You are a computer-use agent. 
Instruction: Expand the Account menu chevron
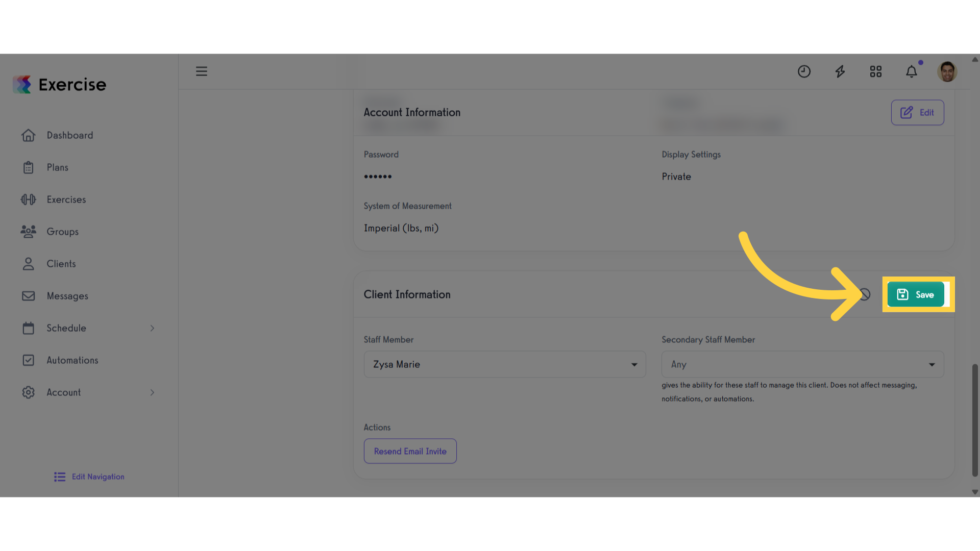[152, 392]
